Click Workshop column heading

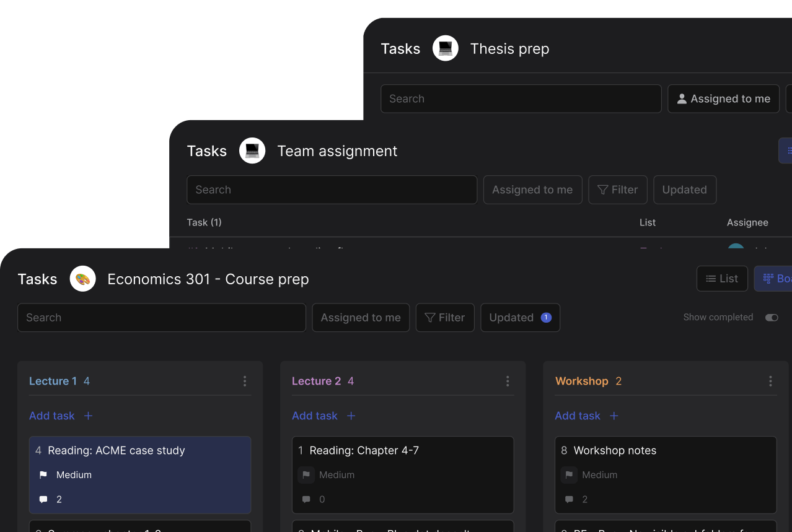coord(581,381)
